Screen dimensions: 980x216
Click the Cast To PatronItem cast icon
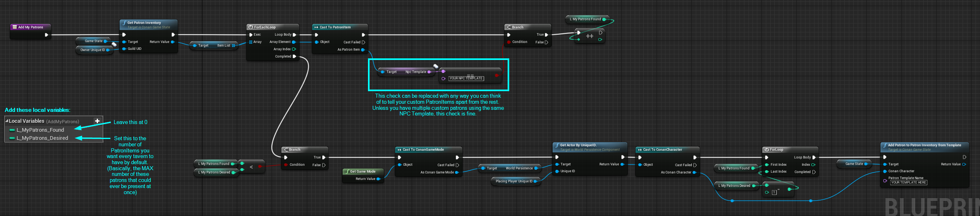tap(316, 27)
